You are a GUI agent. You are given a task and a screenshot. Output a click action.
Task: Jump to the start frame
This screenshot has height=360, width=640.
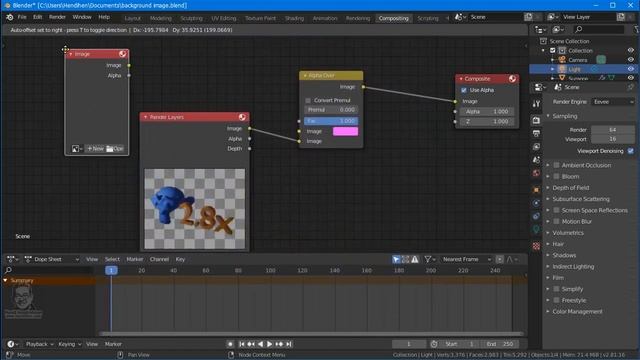[242, 344]
